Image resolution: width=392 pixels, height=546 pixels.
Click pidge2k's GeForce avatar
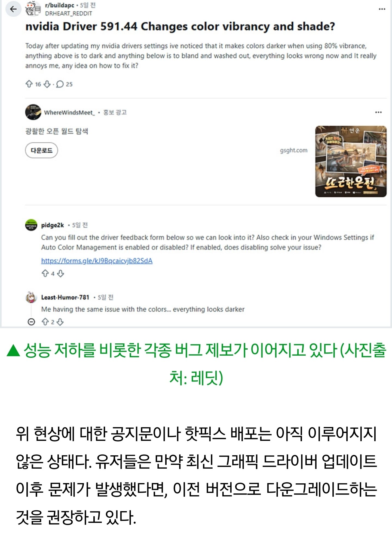coord(31,225)
